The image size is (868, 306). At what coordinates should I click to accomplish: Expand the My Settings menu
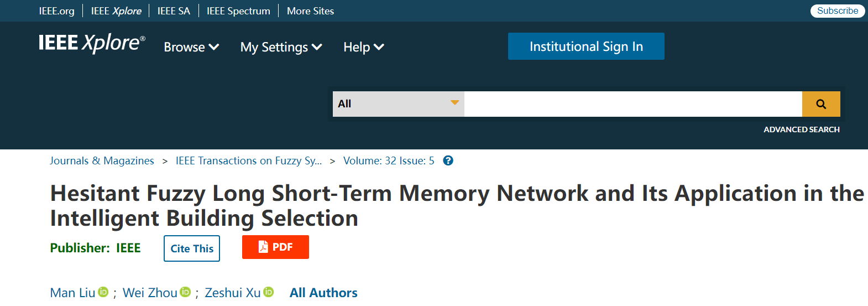tap(281, 47)
